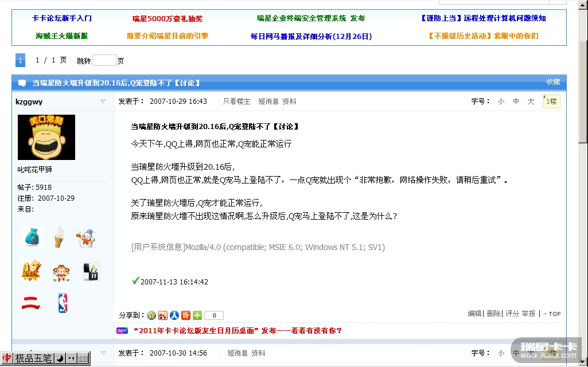Click the username kzggwy
This screenshot has width=588, height=367.
point(29,101)
